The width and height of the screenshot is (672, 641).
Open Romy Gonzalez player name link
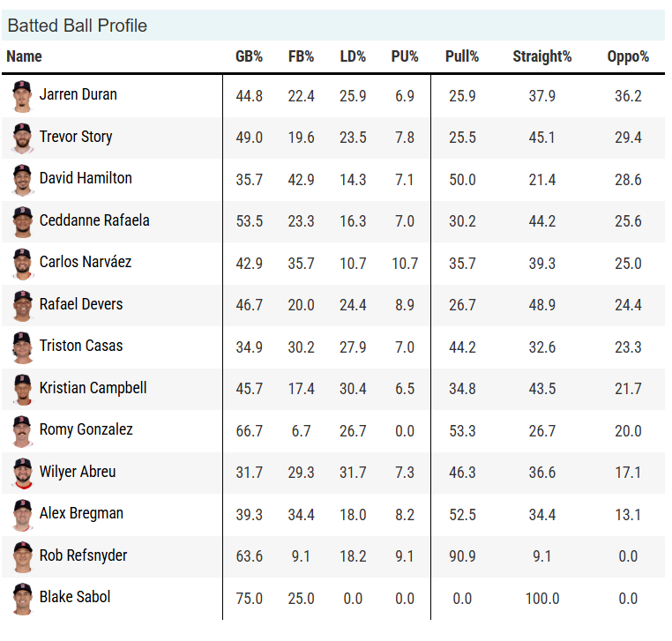point(86,429)
